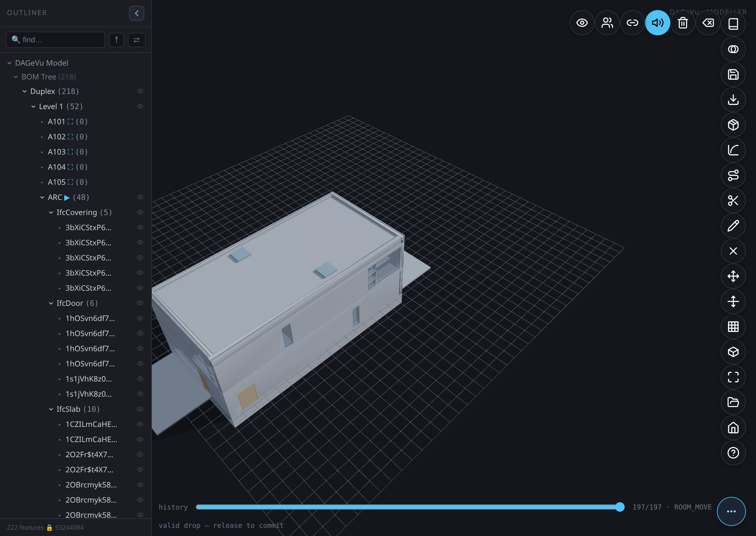Click the scroll-to-top arrow button in Outliner
Image resolution: width=756 pixels, height=536 pixels.
(x=116, y=40)
